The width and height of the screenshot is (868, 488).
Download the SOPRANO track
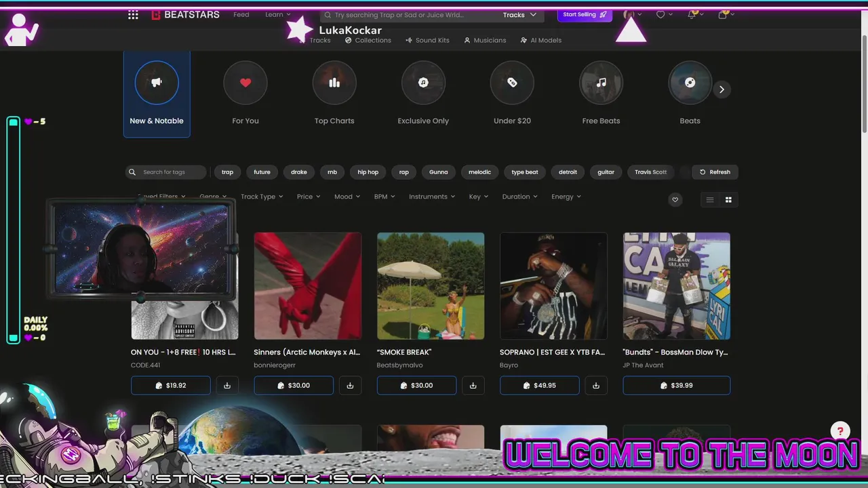click(596, 386)
